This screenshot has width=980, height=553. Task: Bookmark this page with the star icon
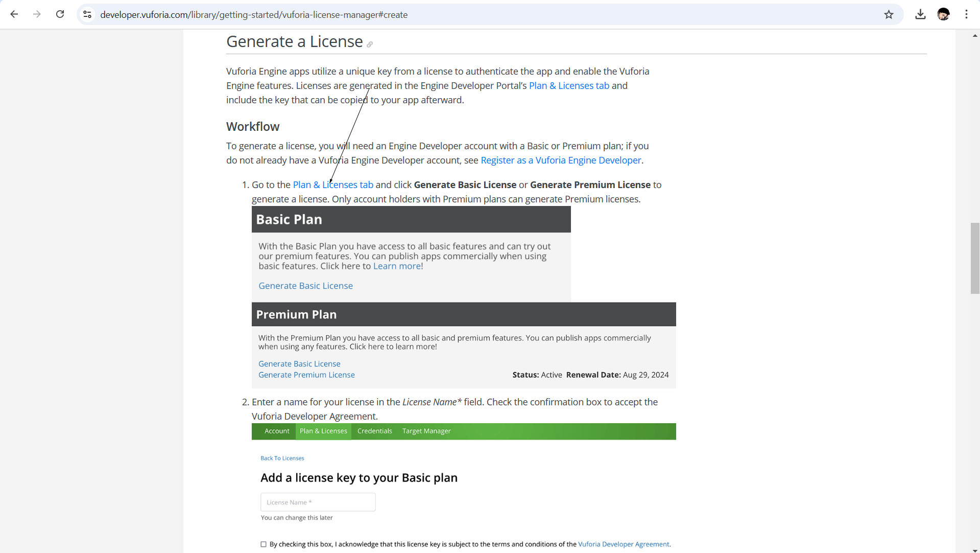click(889, 14)
